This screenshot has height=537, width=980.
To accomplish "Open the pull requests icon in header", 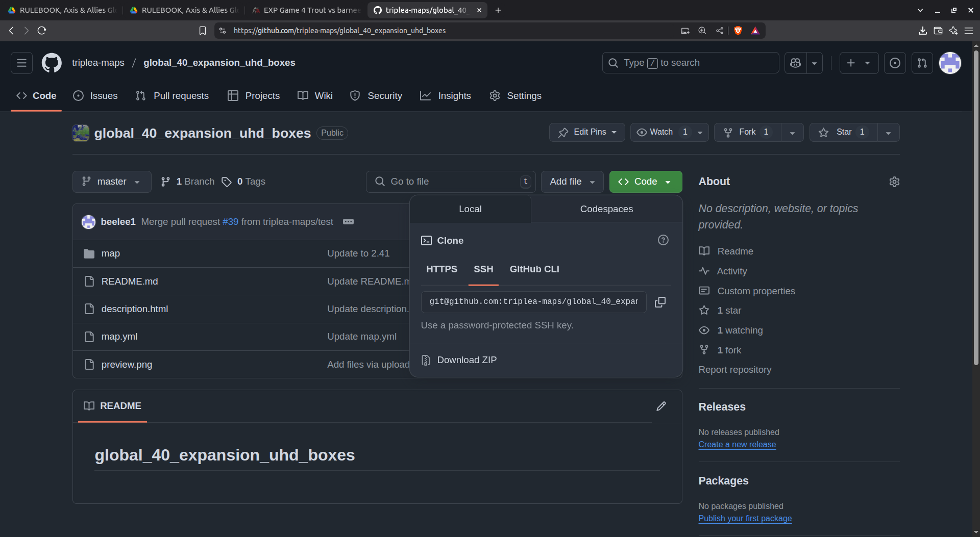I will coord(922,63).
